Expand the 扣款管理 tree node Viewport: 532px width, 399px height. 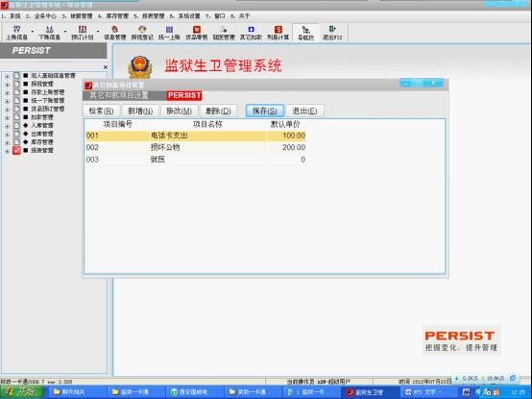point(7,118)
